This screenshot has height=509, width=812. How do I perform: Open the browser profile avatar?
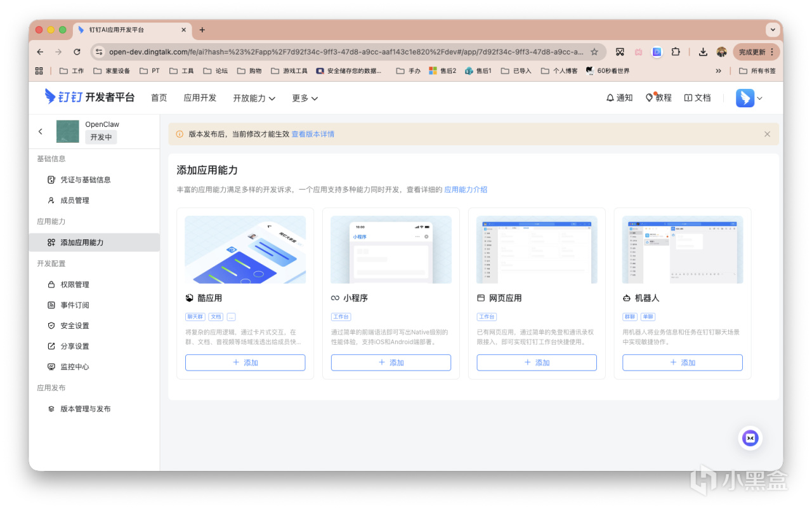721,52
